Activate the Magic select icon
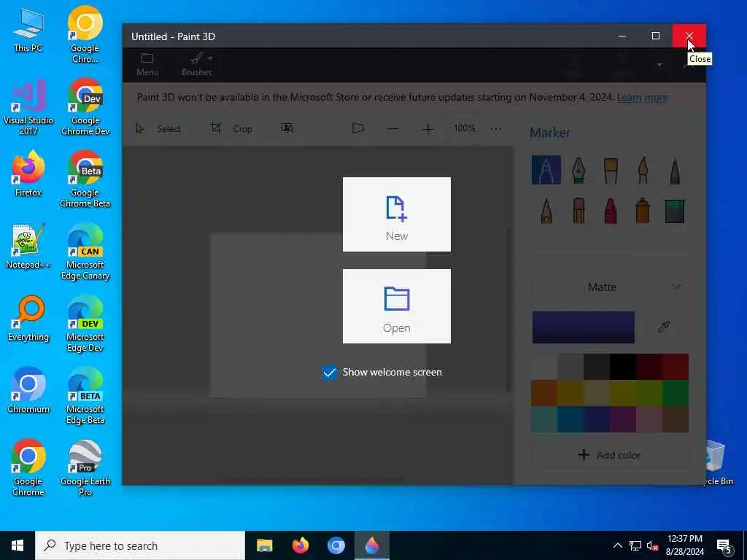The height and width of the screenshot is (560, 747). point(287,128)
